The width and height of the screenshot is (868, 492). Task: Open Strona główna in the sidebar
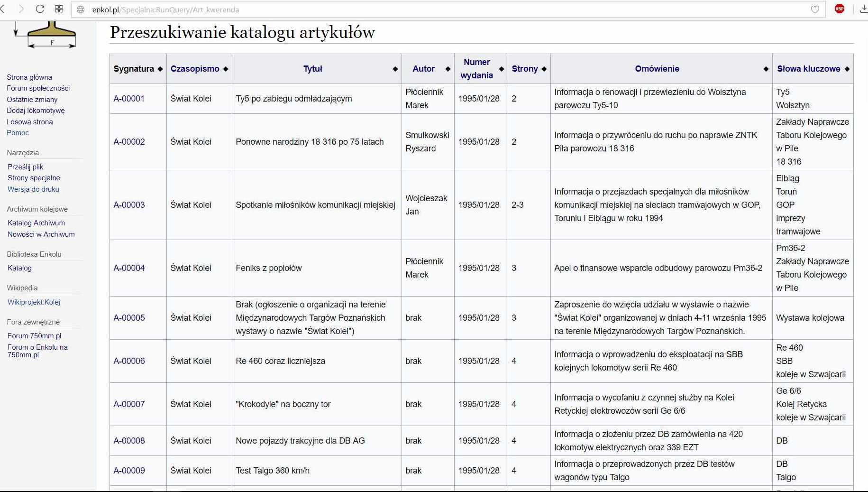coord(29,77)
